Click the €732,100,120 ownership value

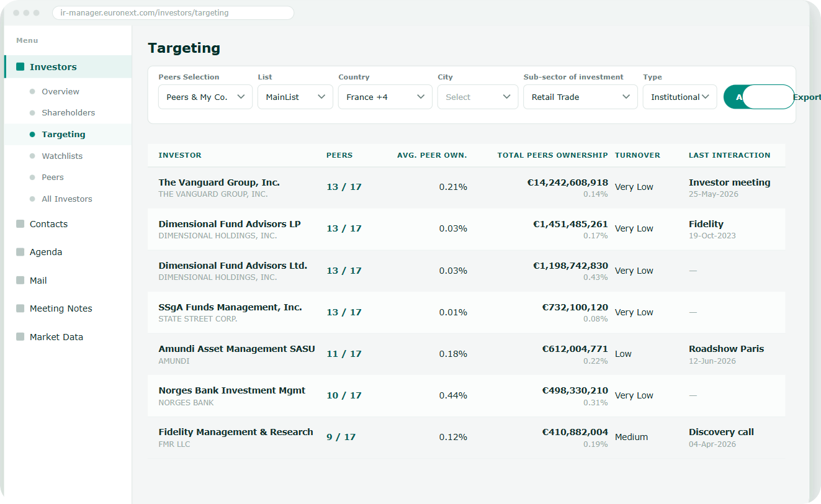[x=575, y=307]
